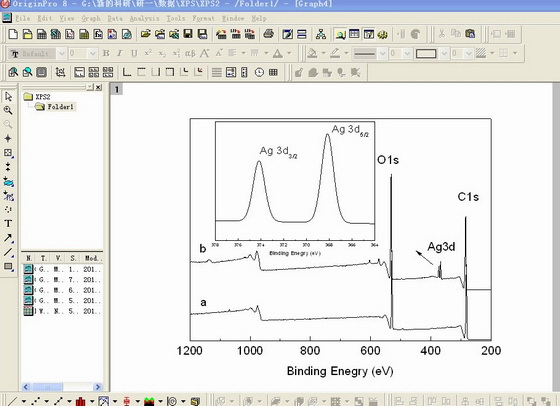Toggle Italic text formatting

(x=119, y=53)
